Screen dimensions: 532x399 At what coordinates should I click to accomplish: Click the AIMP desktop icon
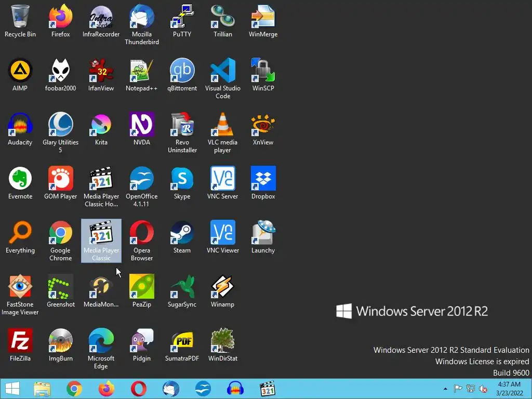(20, 75)
